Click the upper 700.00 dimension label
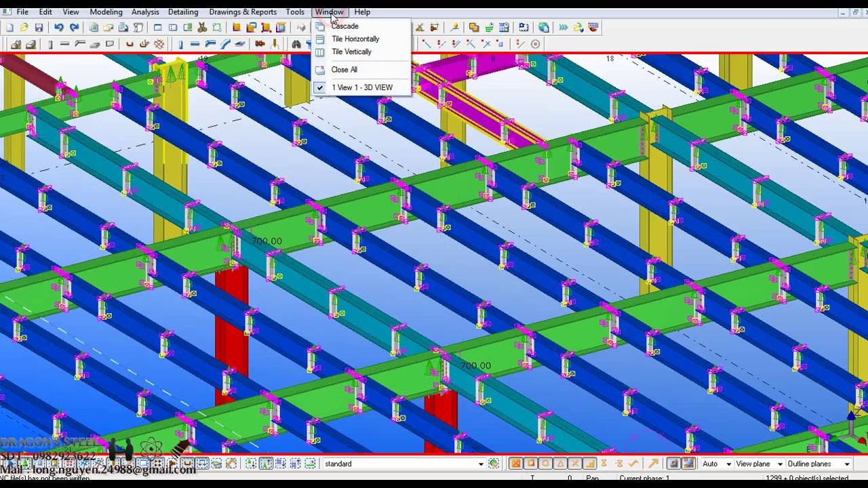 pyautogui.click(x=267, y=241)
